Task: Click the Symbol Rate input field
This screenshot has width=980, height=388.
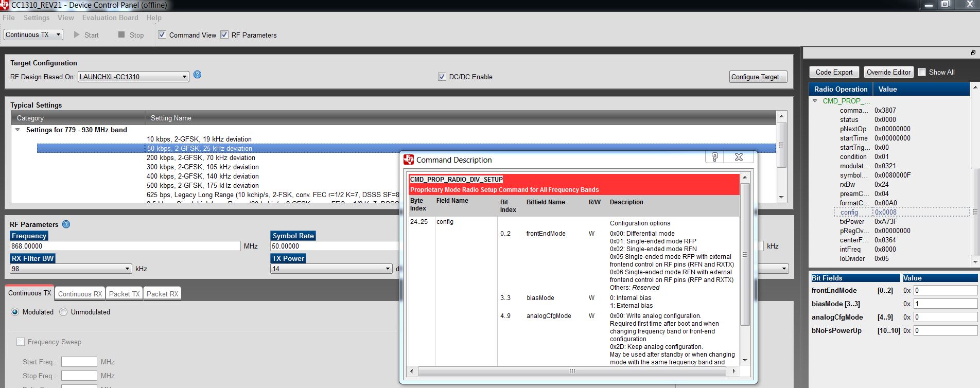Action: 335,246
